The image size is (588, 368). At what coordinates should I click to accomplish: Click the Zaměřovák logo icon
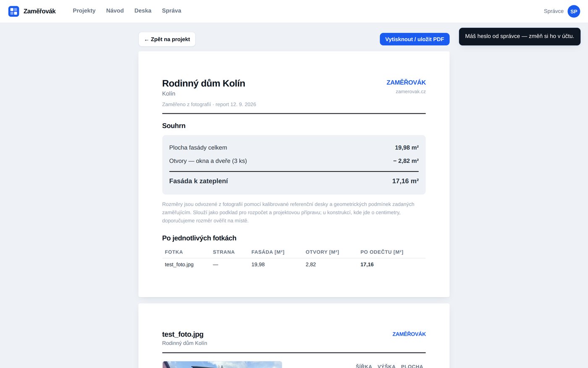point(13,11)
